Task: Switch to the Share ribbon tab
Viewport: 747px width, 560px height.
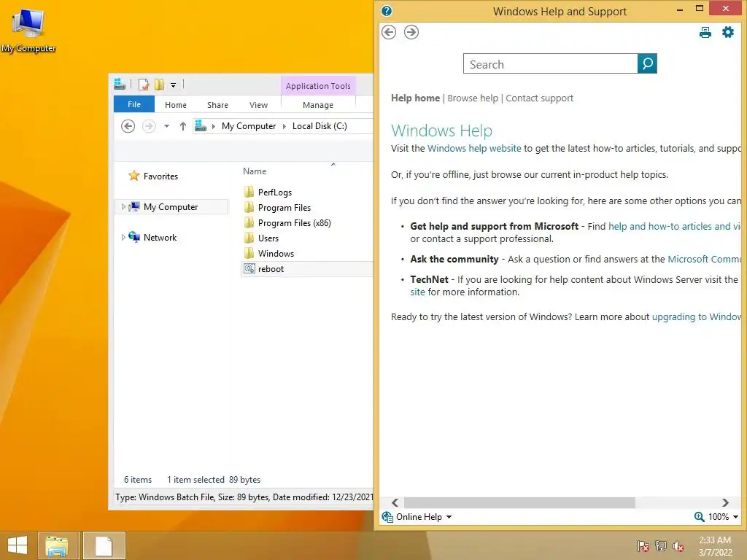Action: pyautogui.click(x=217, y=105)
